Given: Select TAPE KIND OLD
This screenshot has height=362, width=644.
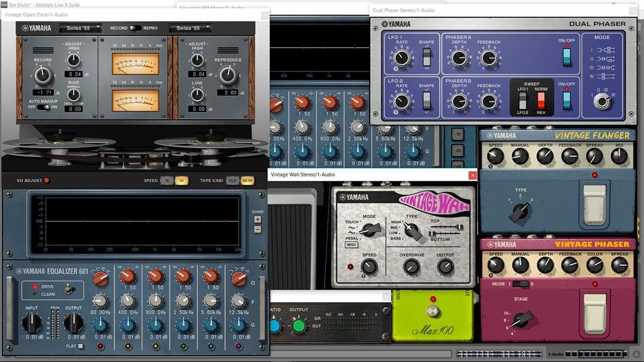Looking at the screenshot, I should pyautogui.click(x=232, y=181).
